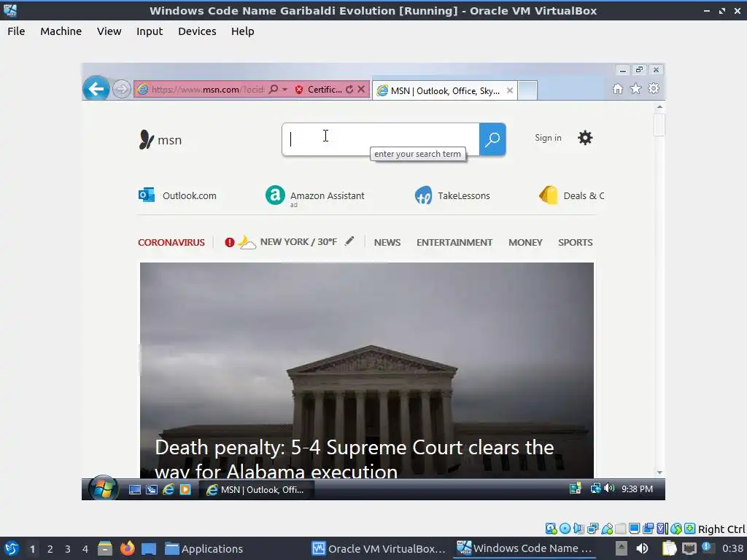This screenshot has width=747, height=560.
Task: Open the VirtualBox Devices menu
Action: 197,31
